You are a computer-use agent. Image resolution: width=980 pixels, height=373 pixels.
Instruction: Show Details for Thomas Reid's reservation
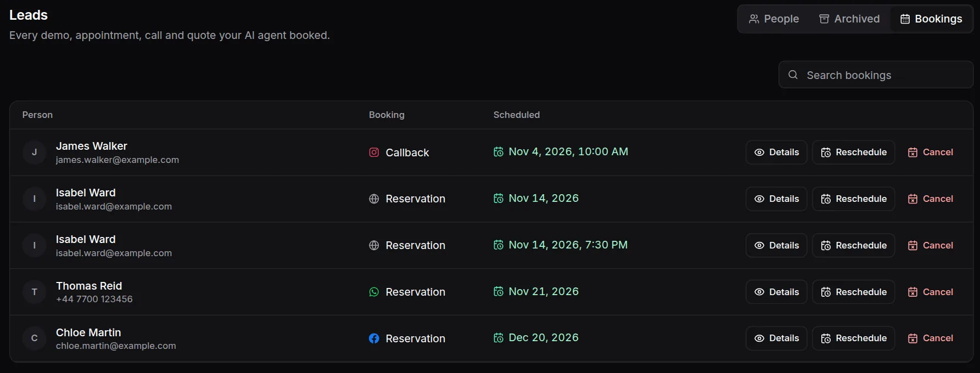point(776,292)
